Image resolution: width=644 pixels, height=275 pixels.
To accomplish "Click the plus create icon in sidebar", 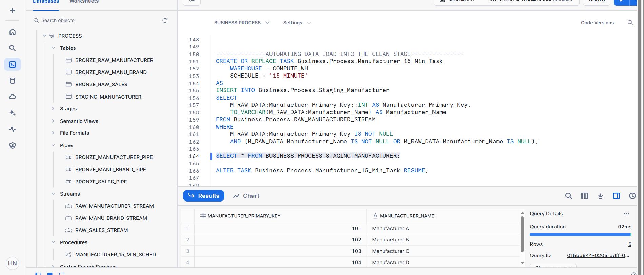I will point(13,10).
